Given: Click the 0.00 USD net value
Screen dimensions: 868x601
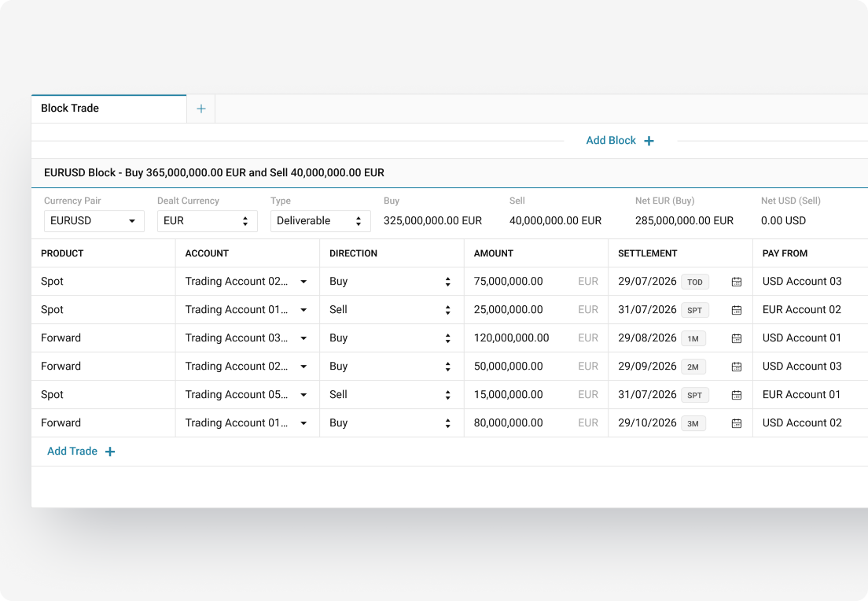Looking at the screenshot, I should [x=783, y=220].
